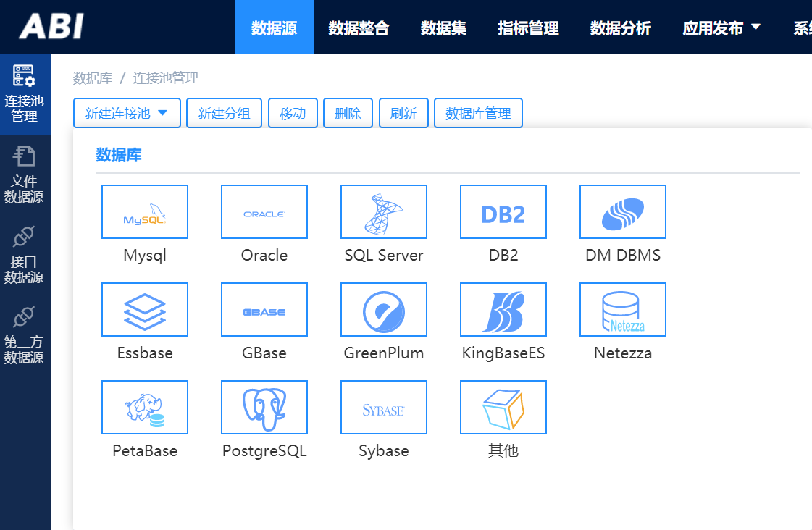Image resolution: width=812 pixels, height=530 pixels.
Task: Open the 新建连接池 dropdown
Action: point(127,113)
